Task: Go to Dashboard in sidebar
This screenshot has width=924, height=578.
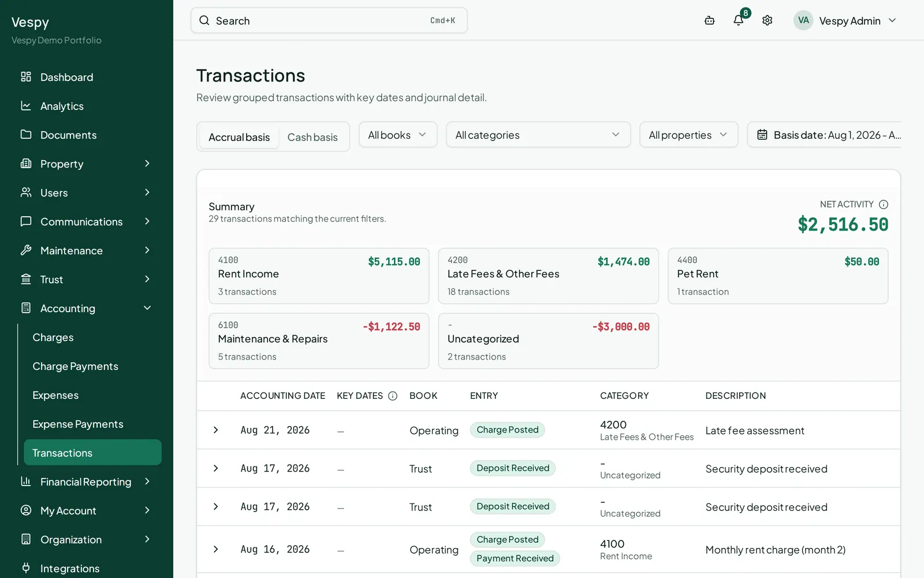Action: click(87, 77)
